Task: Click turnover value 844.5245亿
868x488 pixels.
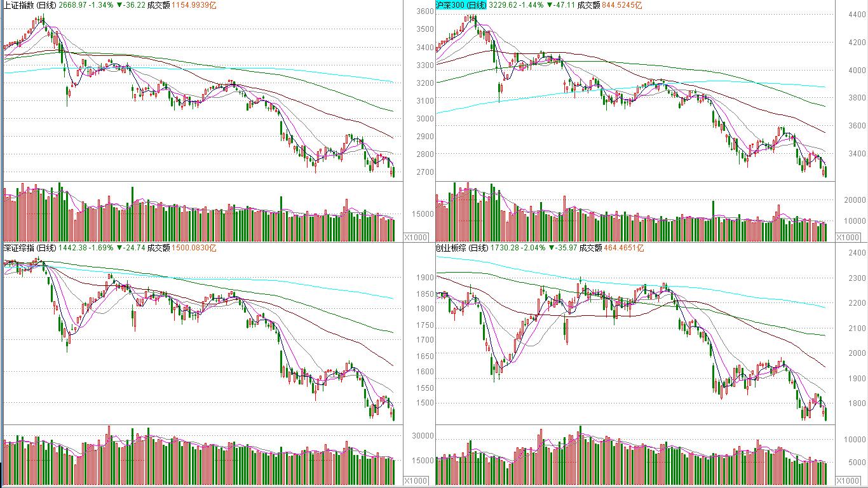Action: (x=621, y=5)
